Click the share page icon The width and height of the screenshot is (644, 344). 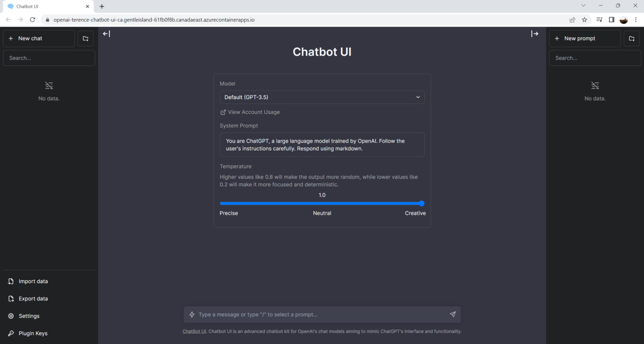click(x=572, y=20)
